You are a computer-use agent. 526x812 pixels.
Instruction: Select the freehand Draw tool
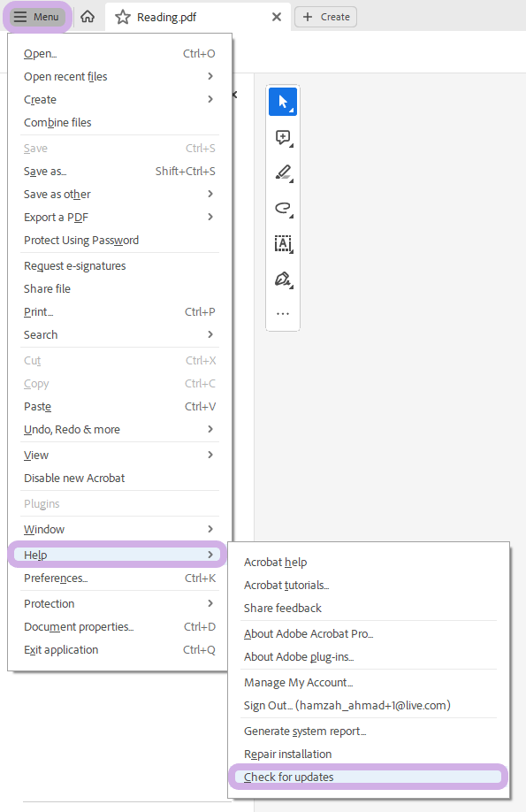[x=283, y=208]
